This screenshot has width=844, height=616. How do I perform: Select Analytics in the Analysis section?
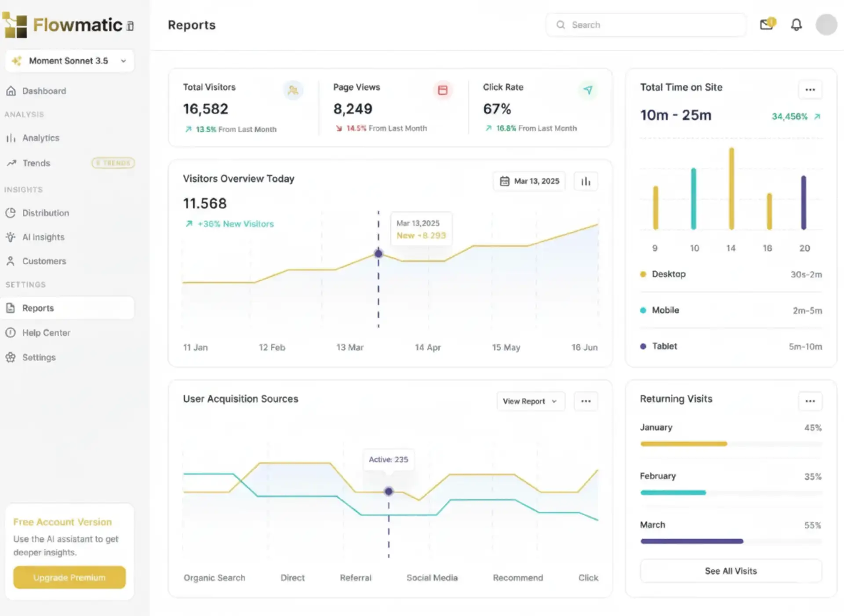[40, 138]
